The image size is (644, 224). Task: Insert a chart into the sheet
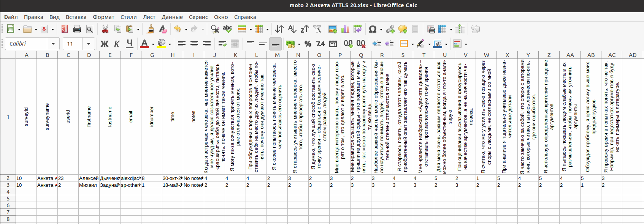pos(345,29)
